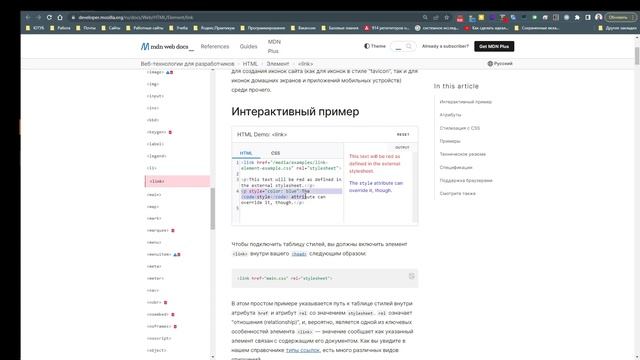Jump to Атрибуты in article contents
640x360 pixels.
450,115
